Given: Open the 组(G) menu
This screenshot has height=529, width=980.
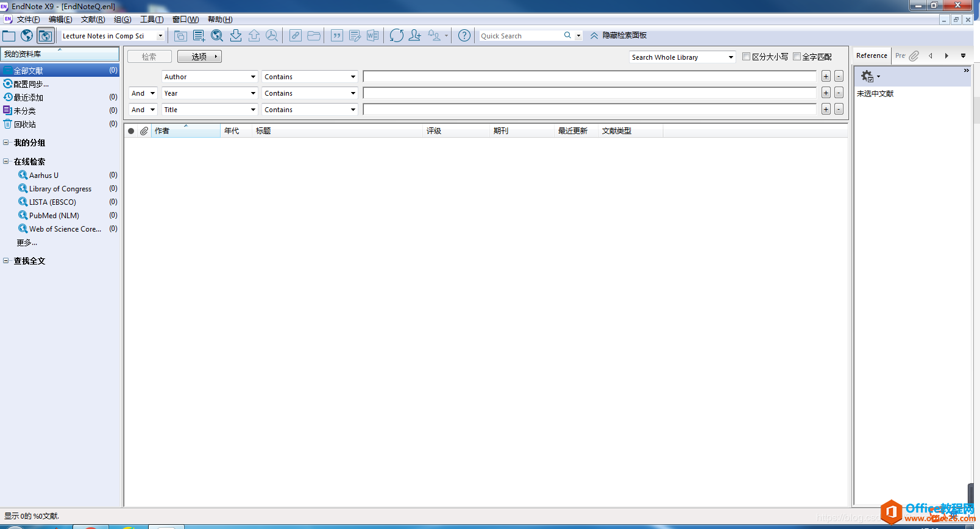Looking at the screenshot, I should pyautogui.click(x=122, y=20).
